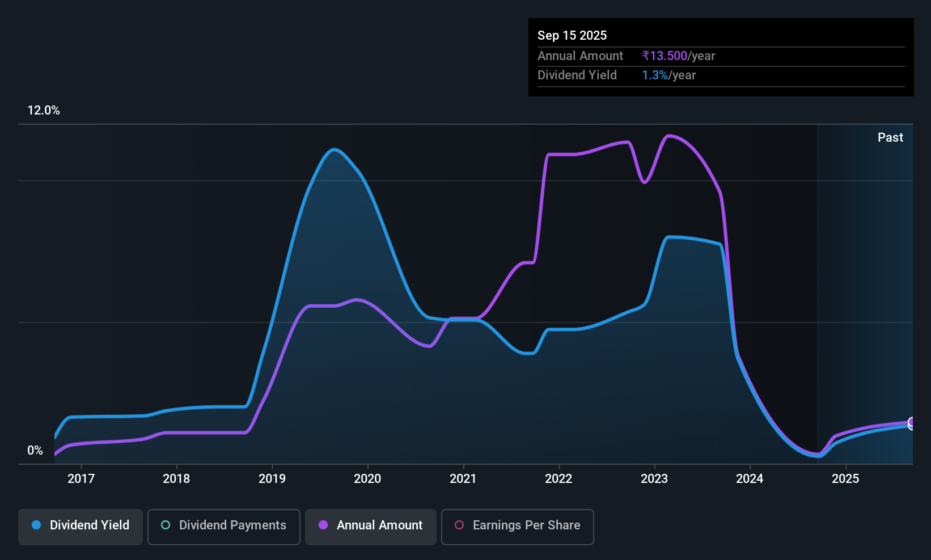Click the 2019 x-axis label

[x=272, y=479]
